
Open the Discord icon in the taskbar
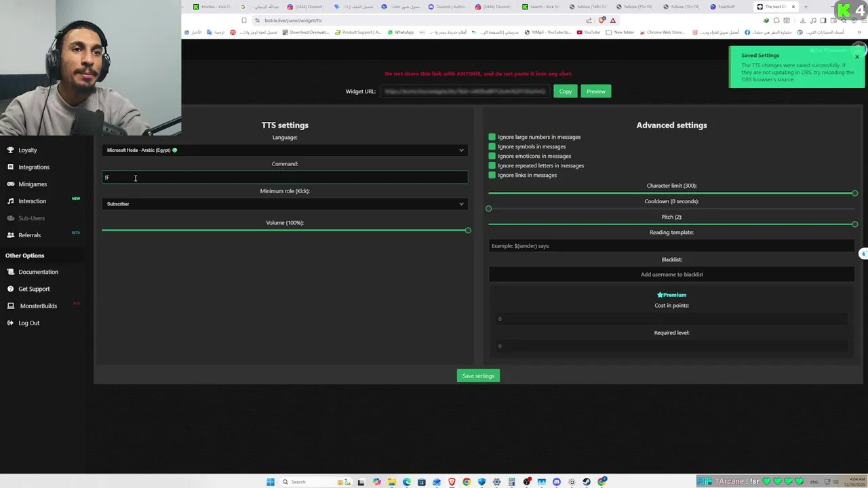[x=557, y=482]
